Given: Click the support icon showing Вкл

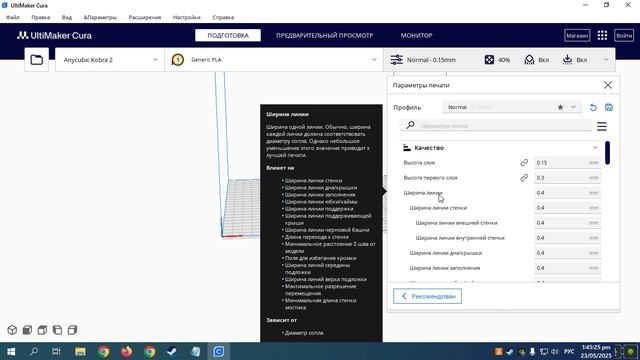Looking at the screenshot, I should [529, 60].
